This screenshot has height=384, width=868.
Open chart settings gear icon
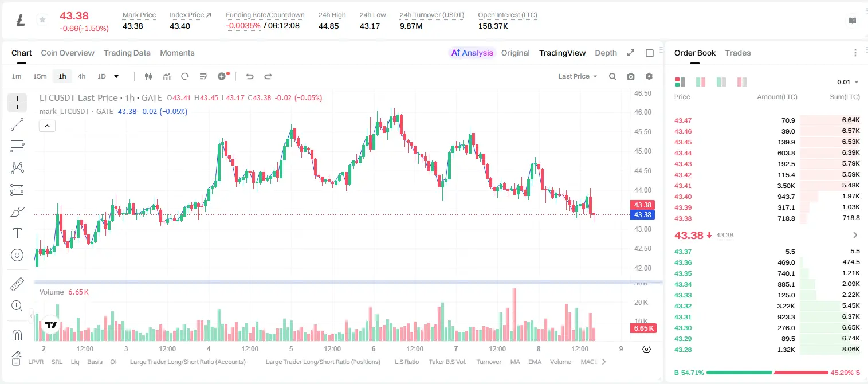[649, 76]
